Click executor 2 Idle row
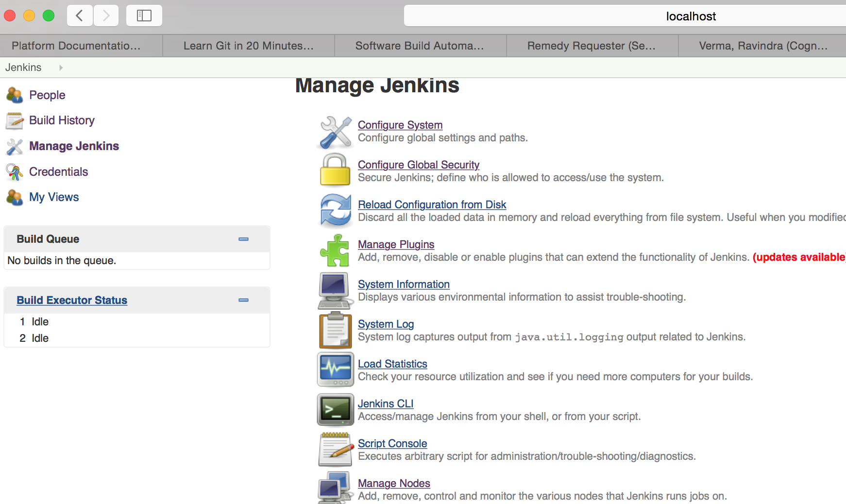This screenshot has width=846, height=504. point(137,338)
